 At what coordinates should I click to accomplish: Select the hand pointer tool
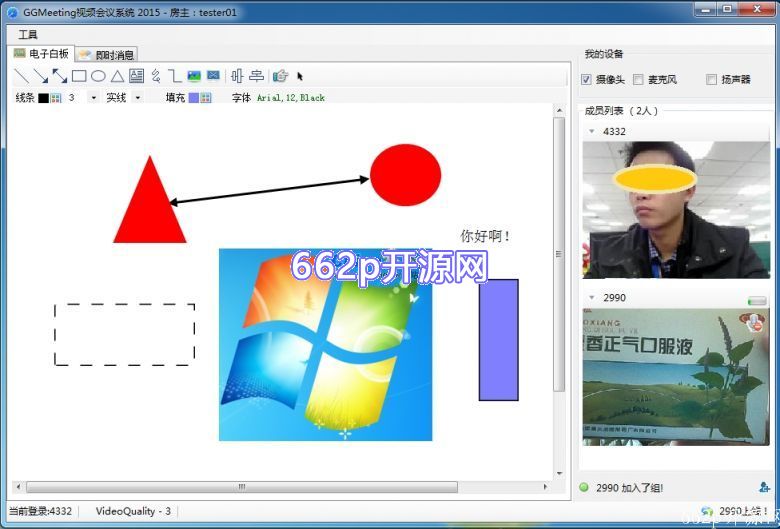click(x=281, y=76)
